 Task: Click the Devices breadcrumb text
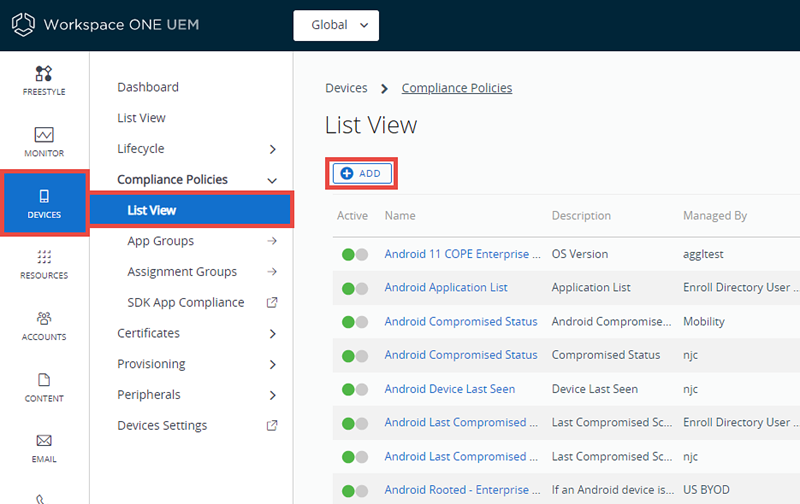[346, 88]
